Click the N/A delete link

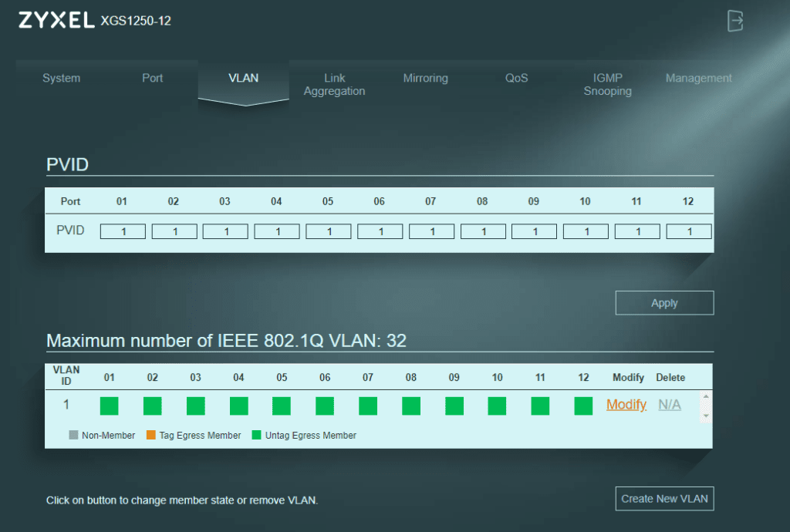pyautogui.click(x=670, y=405)
